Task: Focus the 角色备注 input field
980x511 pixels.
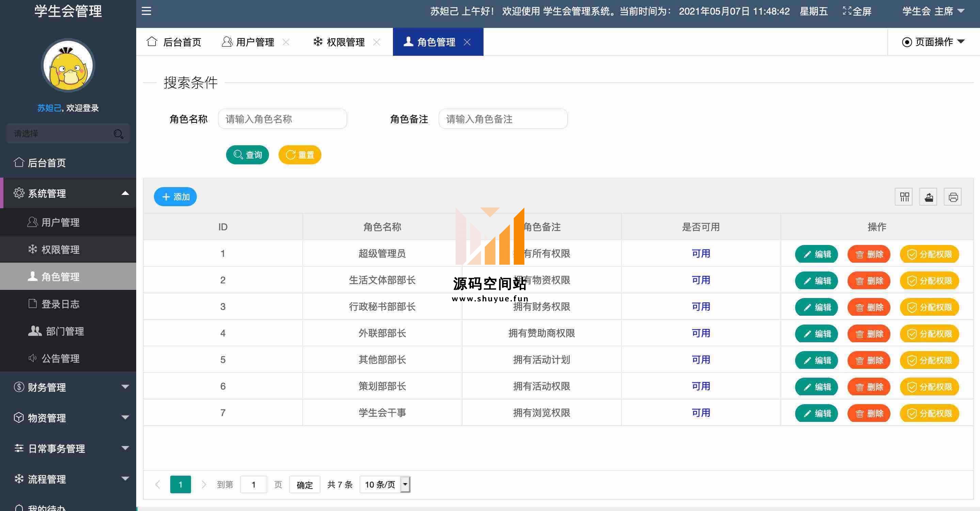Action: click(x=503, y=119)
